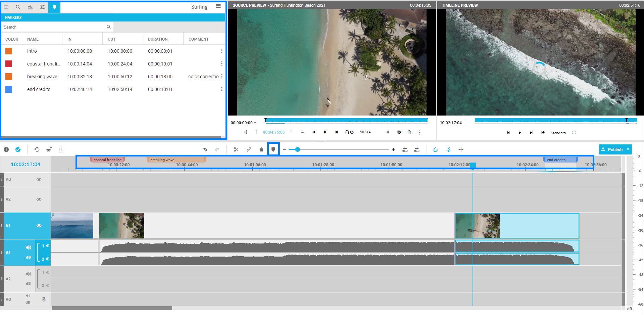The height and width of the screenshot is (315, 644).
Task: Click the razor scissors cut tool
Action: tap(236, 149)
